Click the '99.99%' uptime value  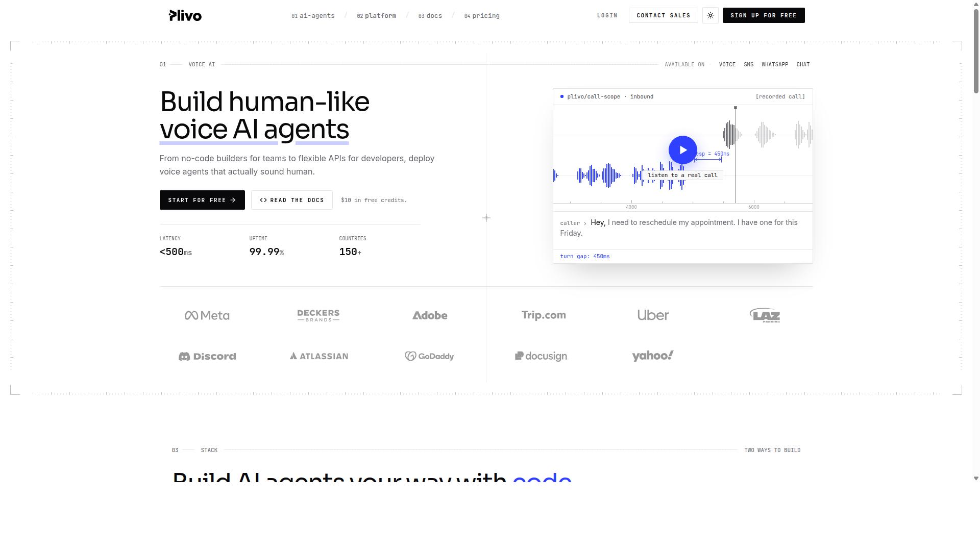pyautogui.click(x=266, y=252)
